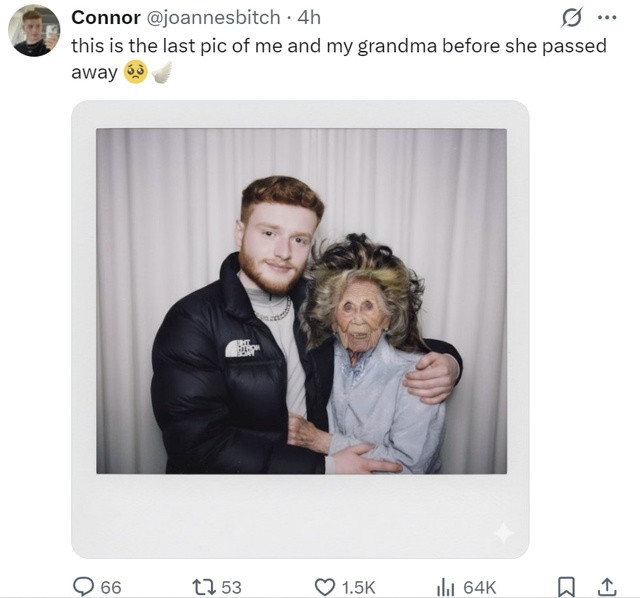This screenshot has width=640, height=598.
Task: Click the 53 reposts count
Action: click(231, 588)
